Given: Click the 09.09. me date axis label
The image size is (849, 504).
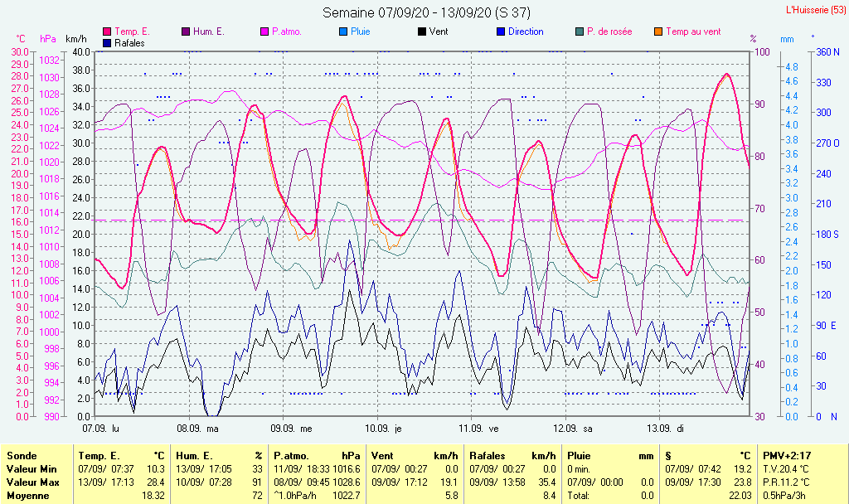Looking at the screenshot, I should (x=291, y=429).
